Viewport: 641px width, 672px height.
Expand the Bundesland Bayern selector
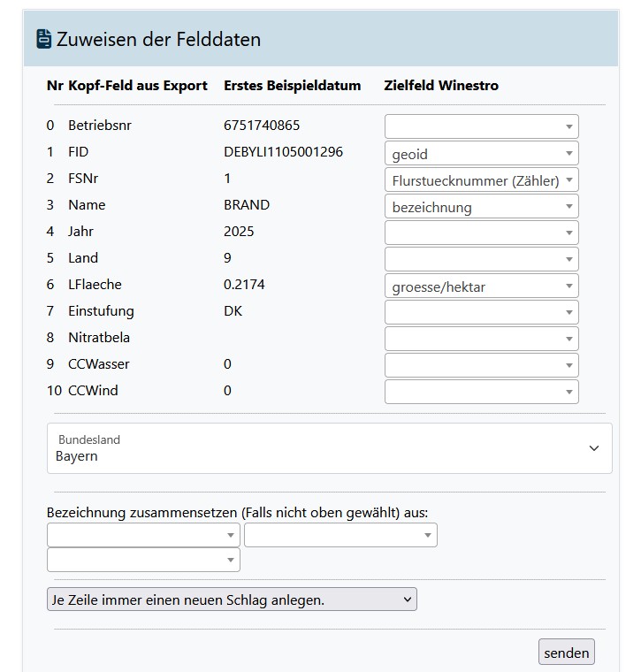pos(329,448)
